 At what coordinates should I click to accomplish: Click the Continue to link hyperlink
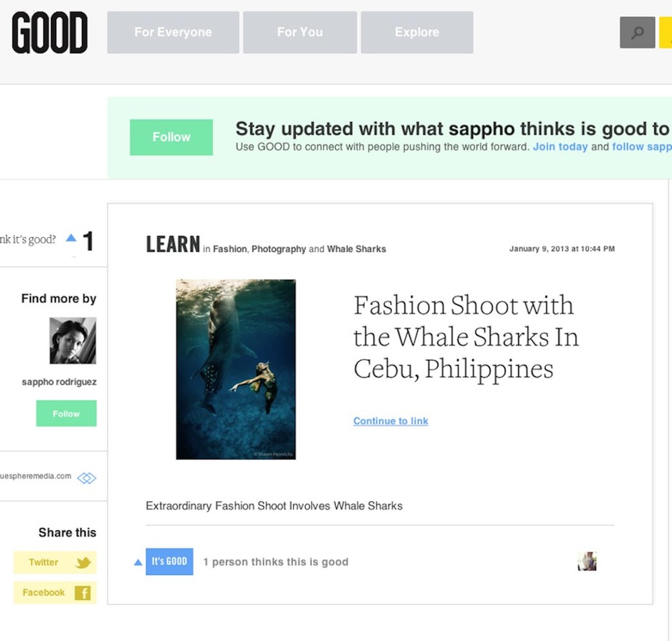tap(390, 421)
